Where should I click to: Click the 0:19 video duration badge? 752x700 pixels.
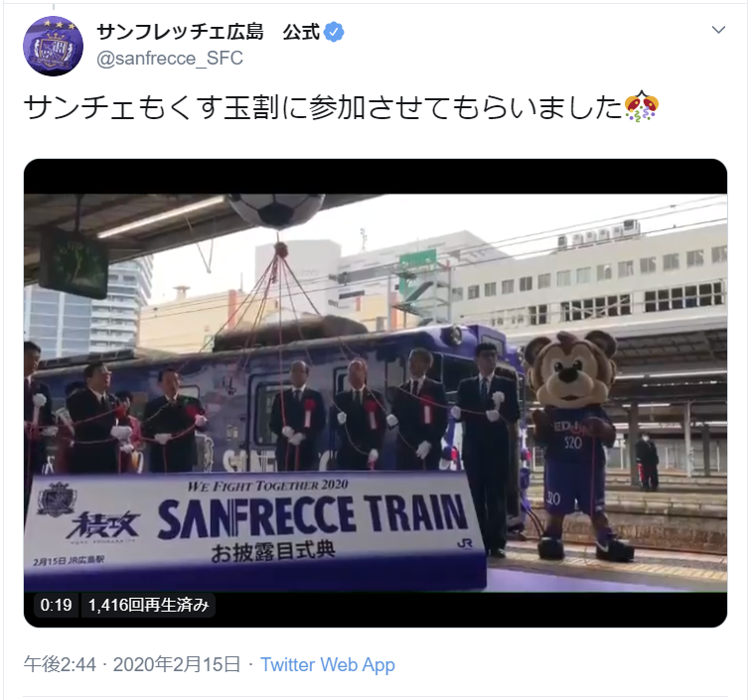(56, 605)
